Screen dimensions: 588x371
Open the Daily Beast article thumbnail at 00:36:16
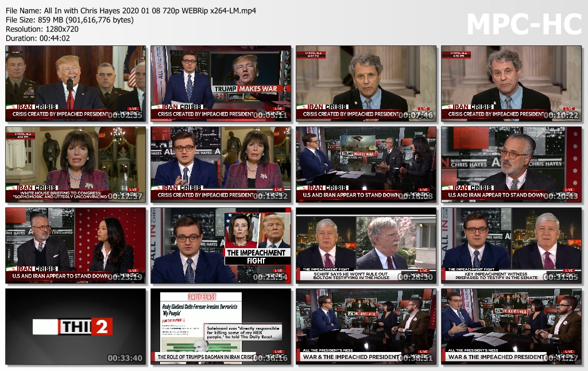click(x=221, y=326)
